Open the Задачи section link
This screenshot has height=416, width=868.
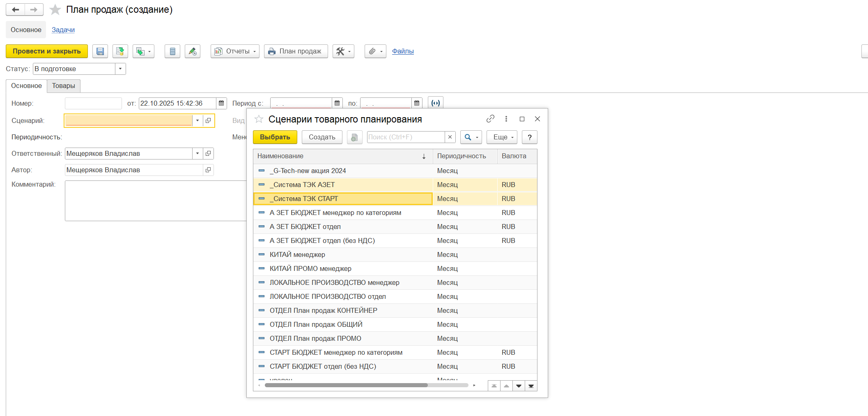[x=63, y=30]
